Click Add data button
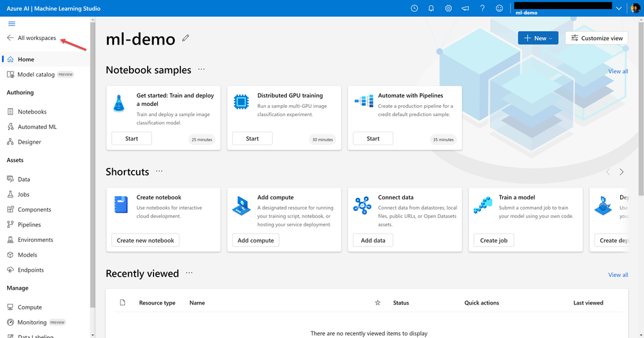644x338 pixels. coord(373,240)
